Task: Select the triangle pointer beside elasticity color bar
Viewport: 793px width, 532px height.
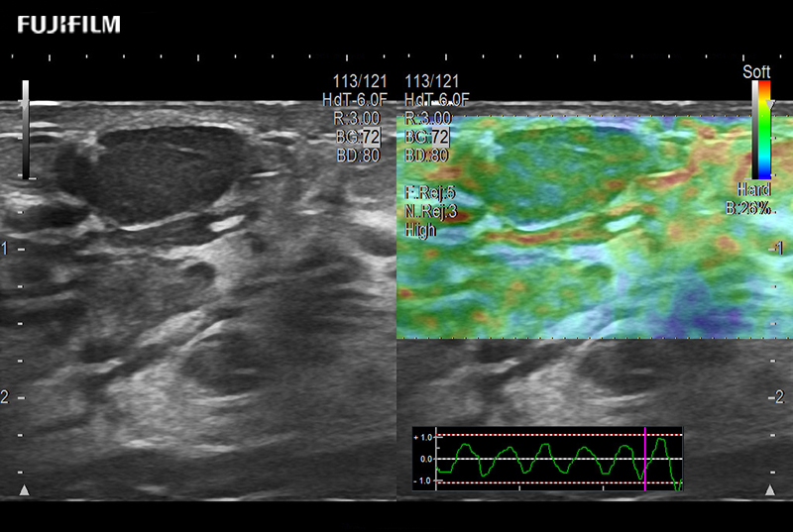Action: [x=770, y=105]
